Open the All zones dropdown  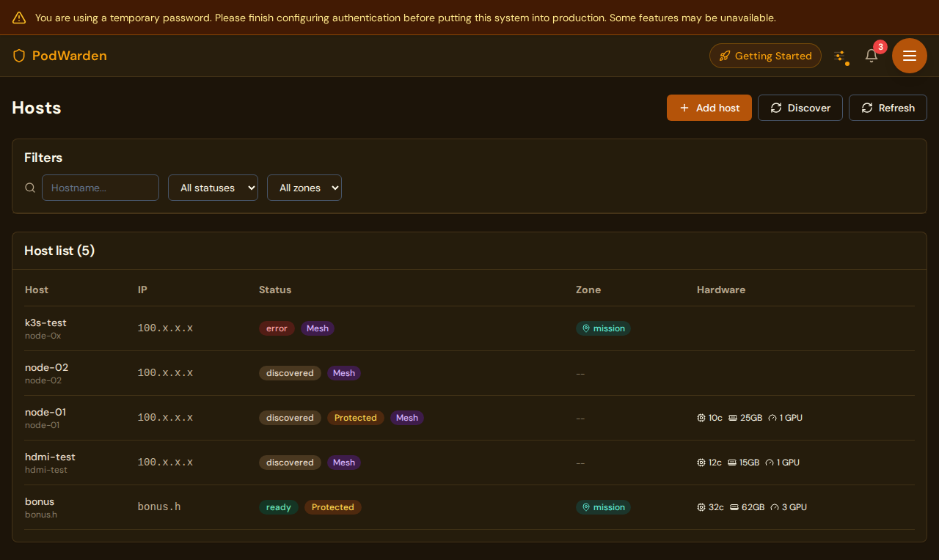click(x=304, y=188)
